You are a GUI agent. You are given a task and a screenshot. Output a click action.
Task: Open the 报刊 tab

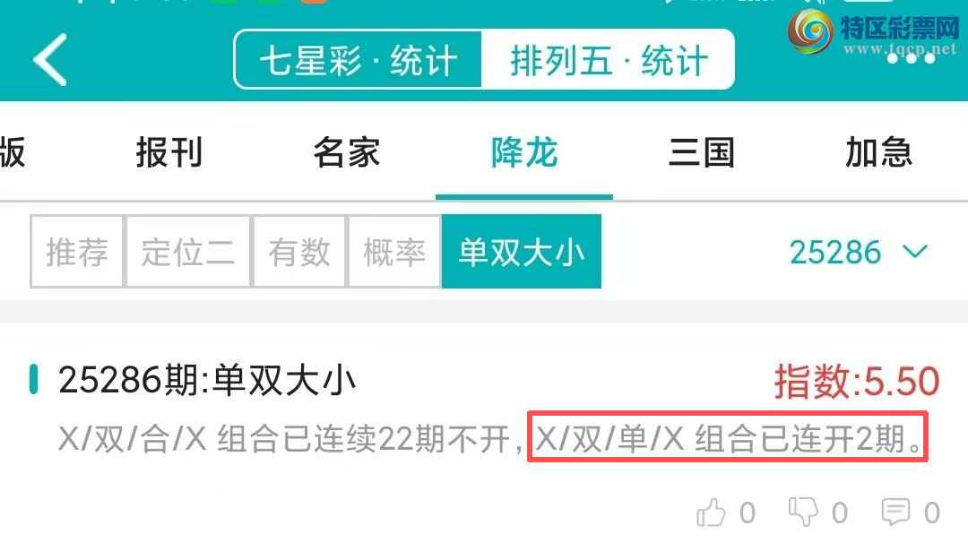[169, 152]
